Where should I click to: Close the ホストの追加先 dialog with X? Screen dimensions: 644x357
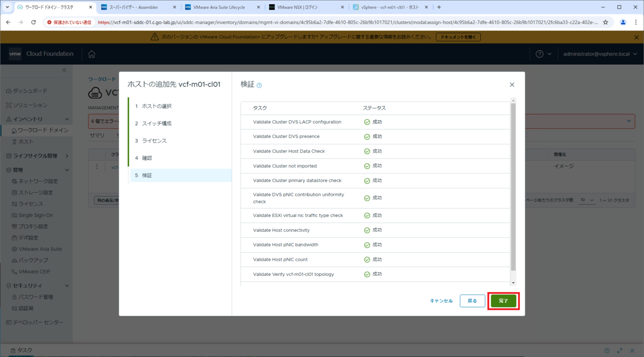point(512,85)
